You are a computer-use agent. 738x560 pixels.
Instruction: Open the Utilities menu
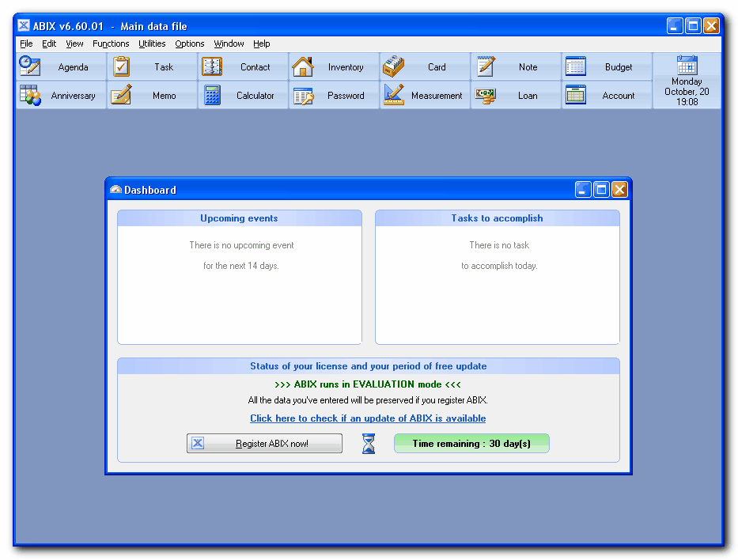click(x=152, y=44)
